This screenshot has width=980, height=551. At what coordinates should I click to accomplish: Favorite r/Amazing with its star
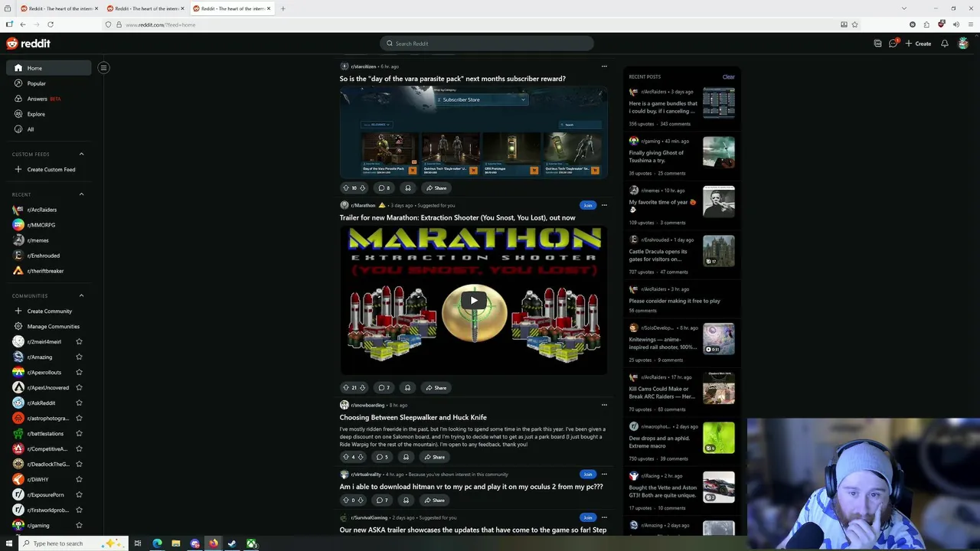79,357
